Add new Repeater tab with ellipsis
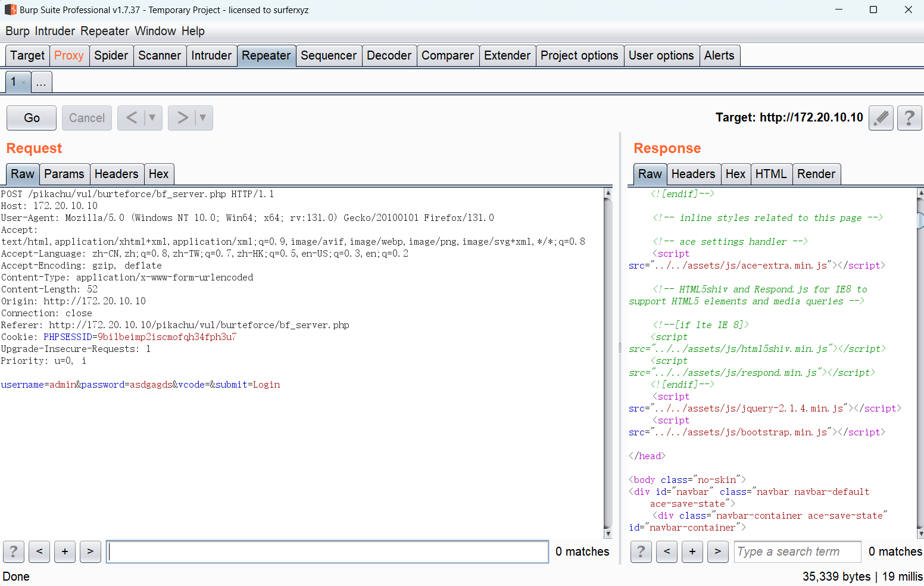 (41, 82)
